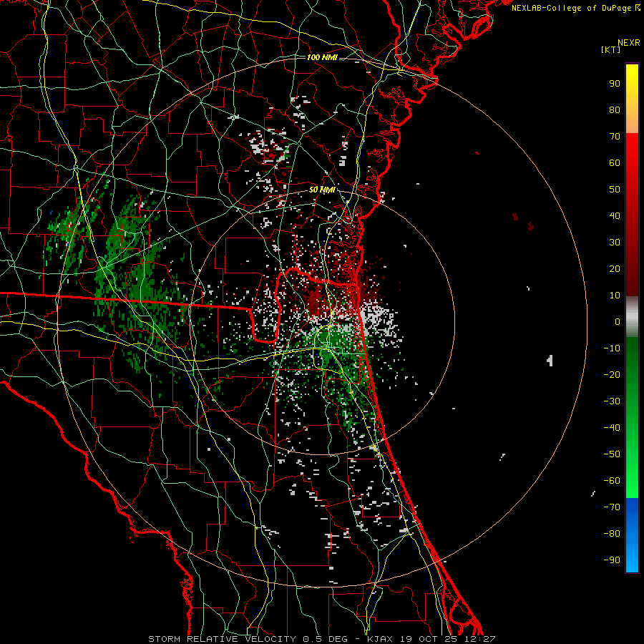This screenshot has width=644, height=644.
Task: Click the 50 NMI range ring label
Action: pos(322,190)
